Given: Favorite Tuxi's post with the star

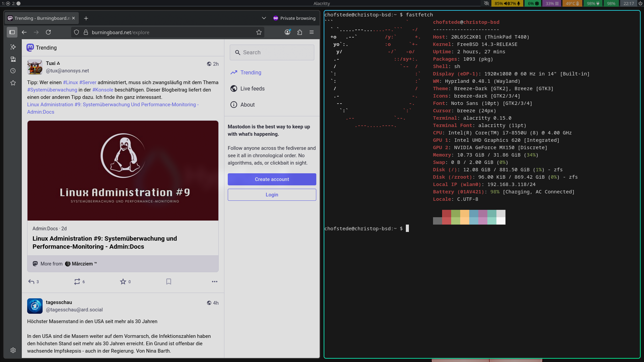Looking at the screenshot, I should [x=123, y=282].
